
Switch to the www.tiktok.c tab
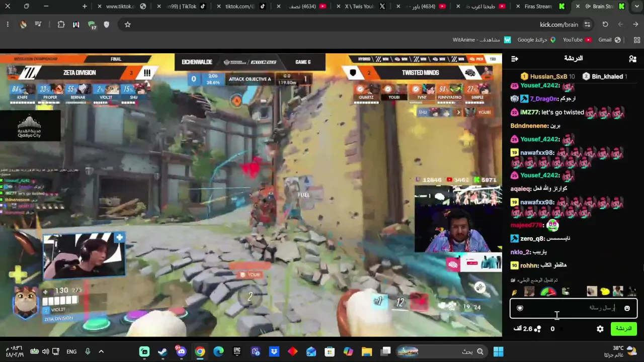[121, 7]
